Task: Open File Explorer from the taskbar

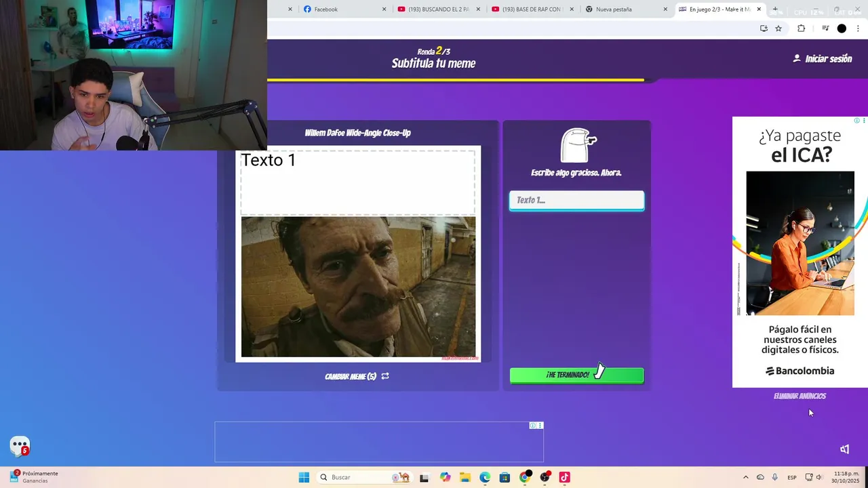Action: 465,477
